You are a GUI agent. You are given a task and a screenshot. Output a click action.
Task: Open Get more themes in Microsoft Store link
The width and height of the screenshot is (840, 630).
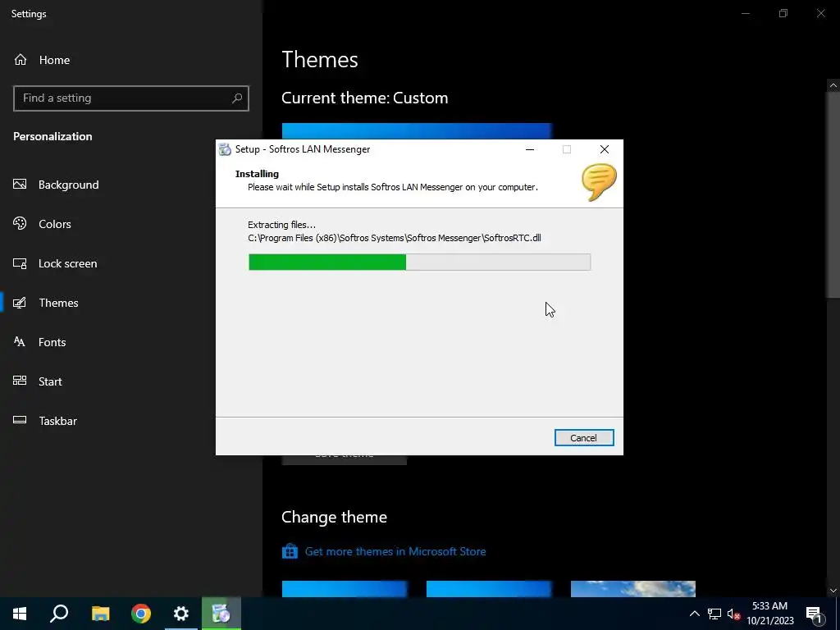395,551
